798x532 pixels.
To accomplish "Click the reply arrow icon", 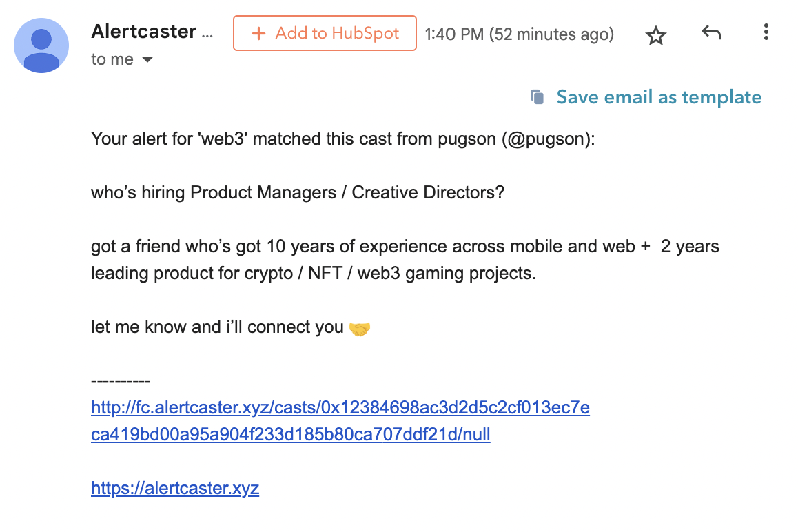I will 710,32.
